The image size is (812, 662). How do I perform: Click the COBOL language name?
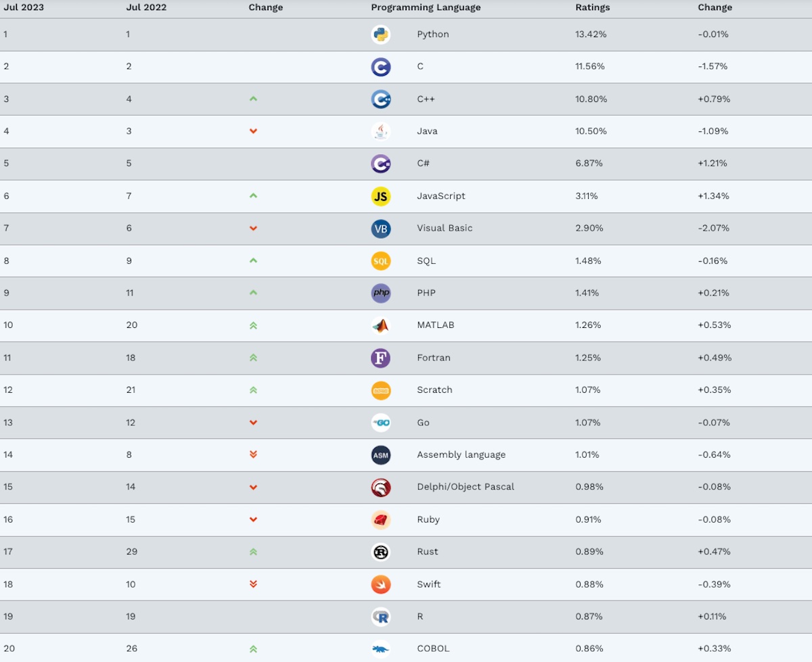point(433,648)
